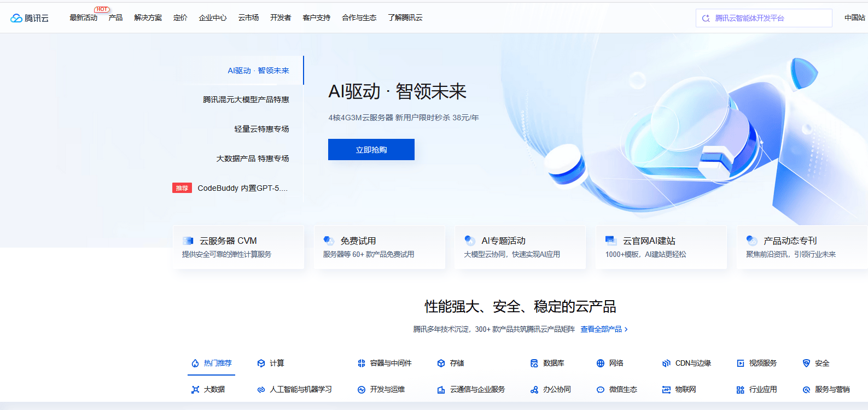The height and width of the screenshot is (410, 868).
Task: Open the 最新活动 menu
Action: point(83,17)
